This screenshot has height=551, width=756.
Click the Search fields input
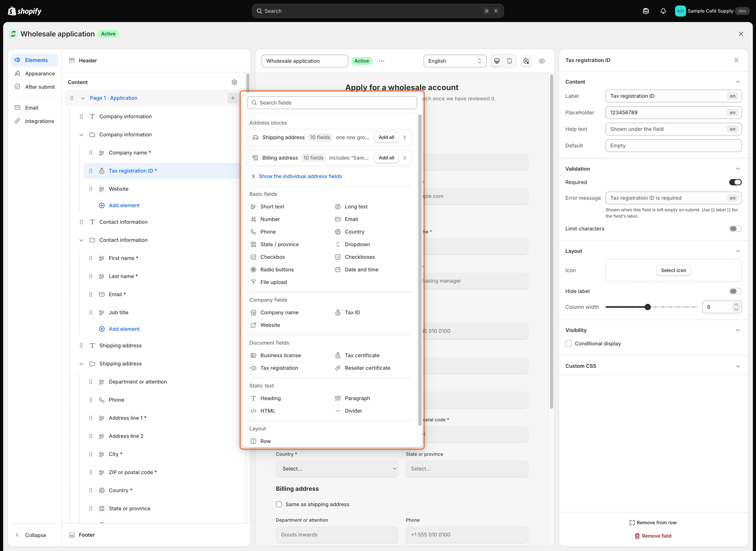point(332,103)
